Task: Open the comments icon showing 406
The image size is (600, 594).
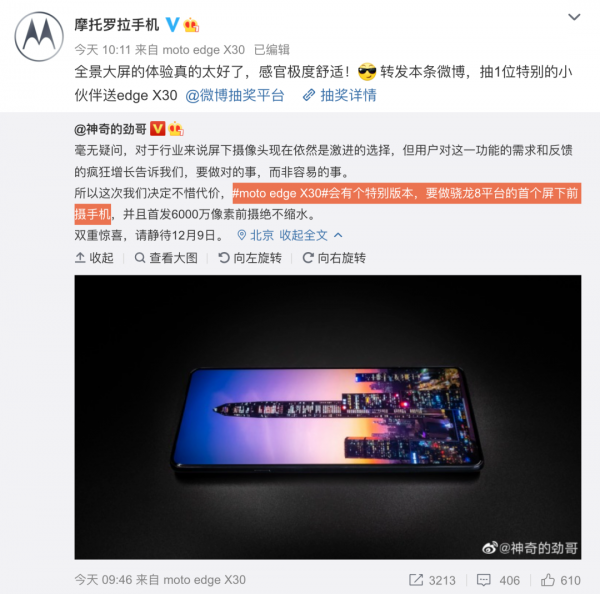Action: coord(483,580)
